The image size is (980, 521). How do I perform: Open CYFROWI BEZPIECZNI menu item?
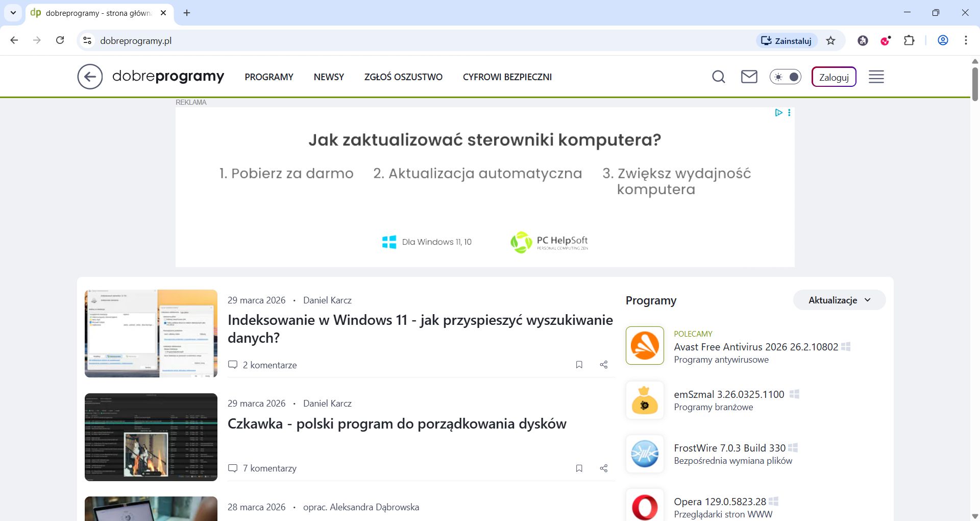pos(507,77)
